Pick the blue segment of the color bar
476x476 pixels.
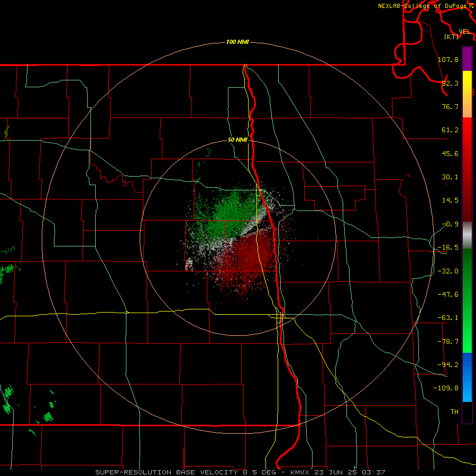pos(467,377)
